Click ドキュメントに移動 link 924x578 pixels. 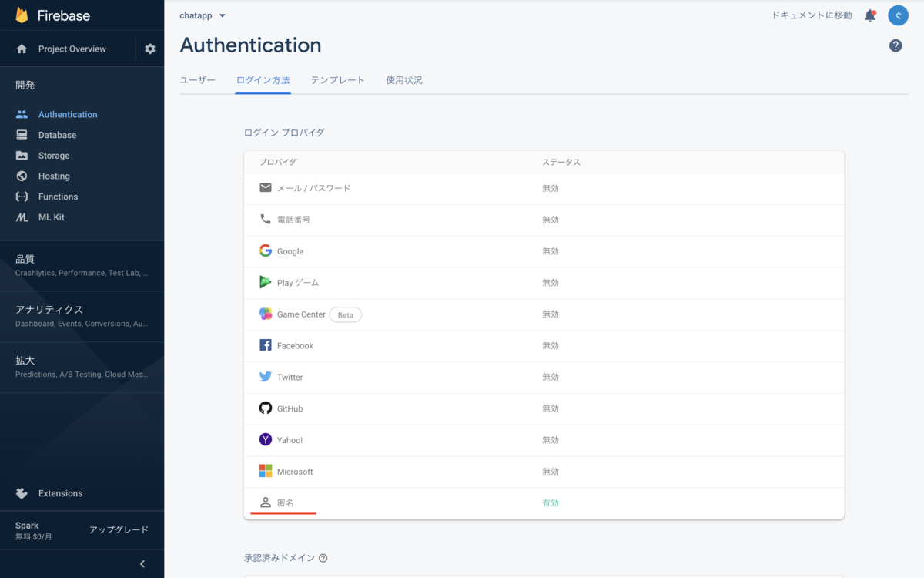[812, 15]
